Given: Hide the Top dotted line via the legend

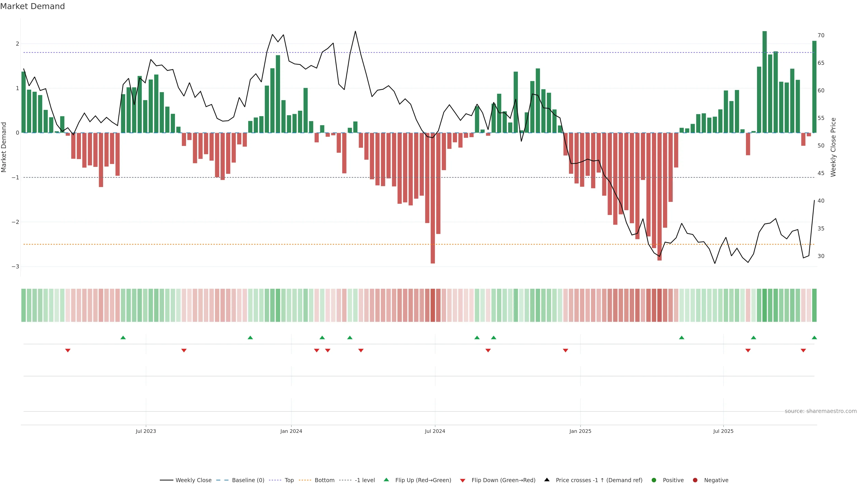Looking at the screenshot, I should tap(289, 480).
